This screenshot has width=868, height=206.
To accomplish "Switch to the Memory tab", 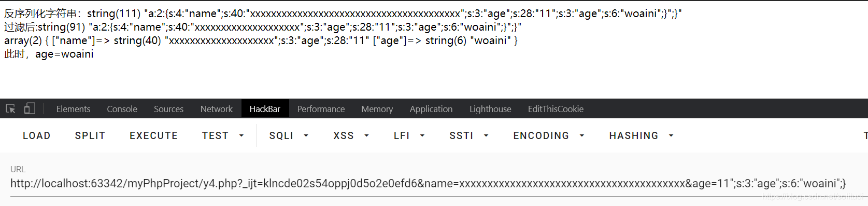I will [377, 109].
